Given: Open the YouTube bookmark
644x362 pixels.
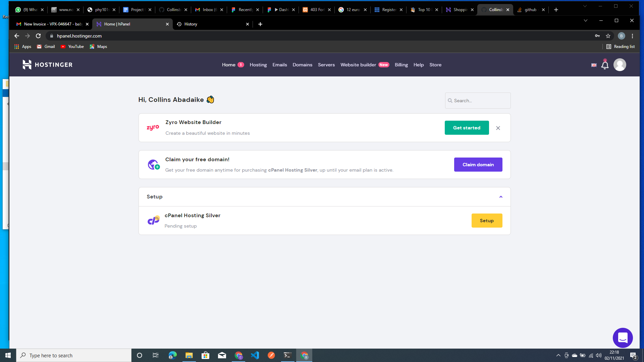Looking at the screenshot, I should [72, 47].
